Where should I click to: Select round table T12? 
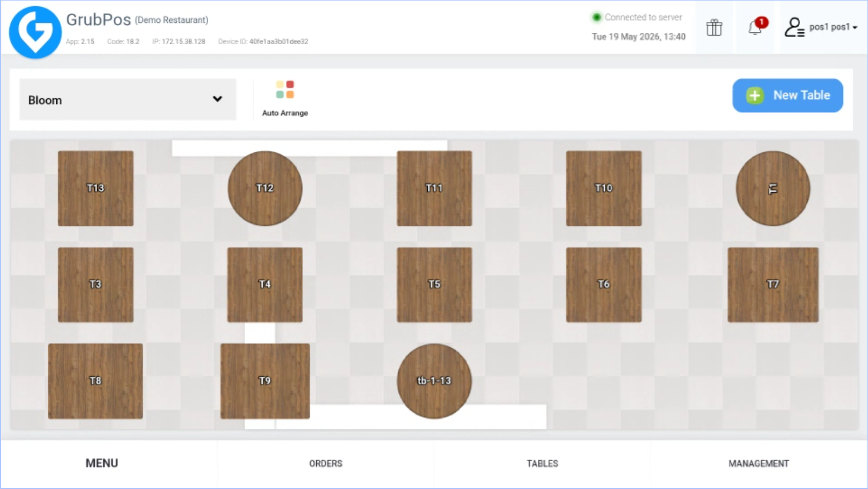pos(265,188)
